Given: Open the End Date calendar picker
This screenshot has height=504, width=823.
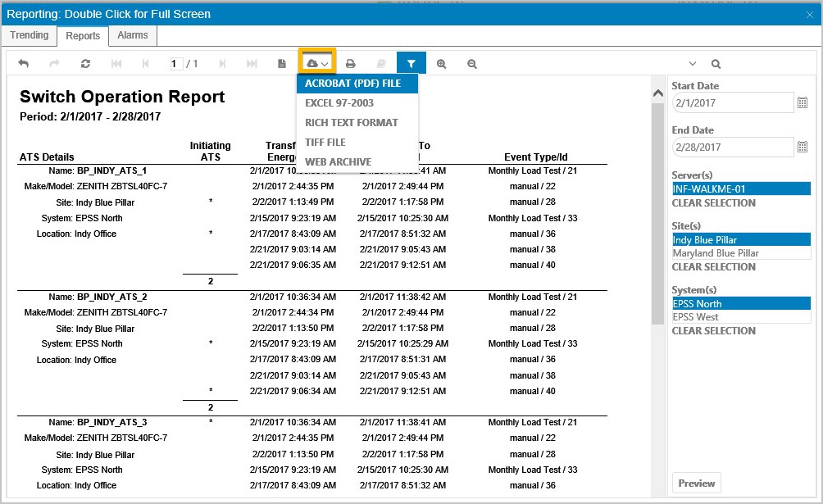Looking at the screenshot, I should [802, 147].
